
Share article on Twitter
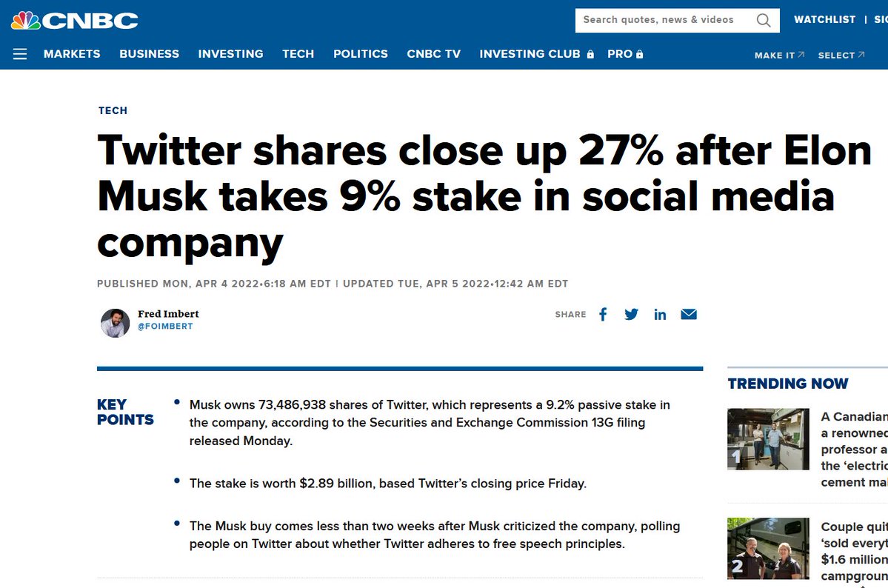point(631,315)
